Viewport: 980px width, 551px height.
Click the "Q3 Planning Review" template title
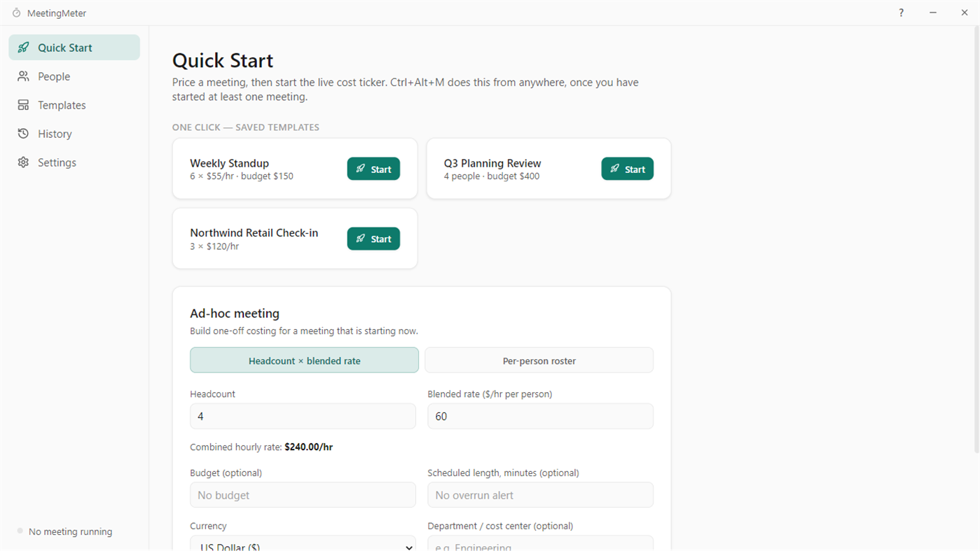point(492,163)
